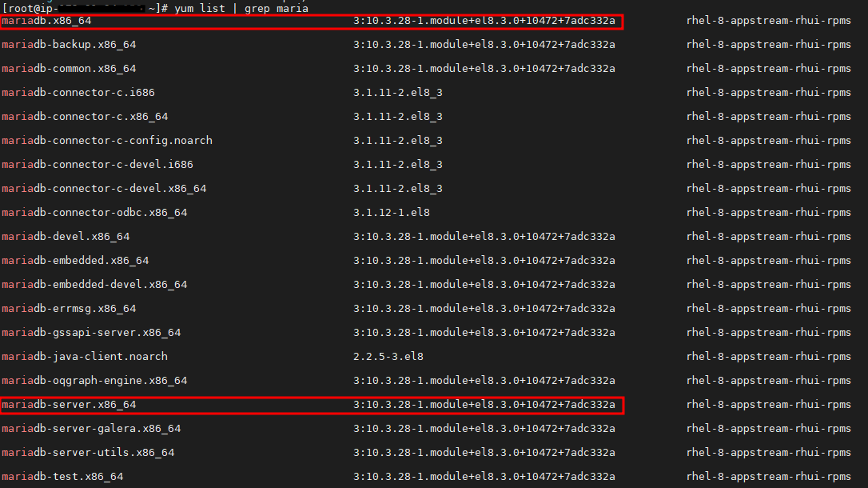
Task: Select package name mariadb-server.x86_64
Action: [x=69, y=405]
